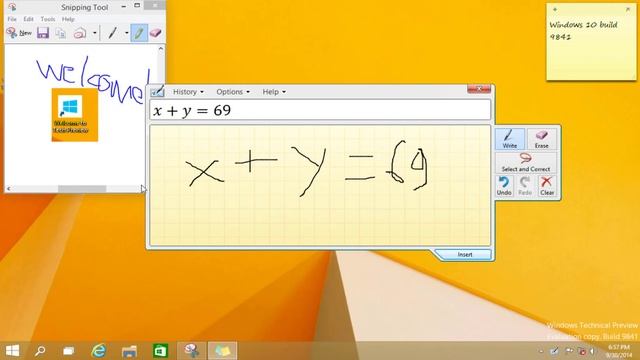This screenshot has width=640, height=360.
Task: Open the Pen options dropdown arrow
Action: coord(127,33)
